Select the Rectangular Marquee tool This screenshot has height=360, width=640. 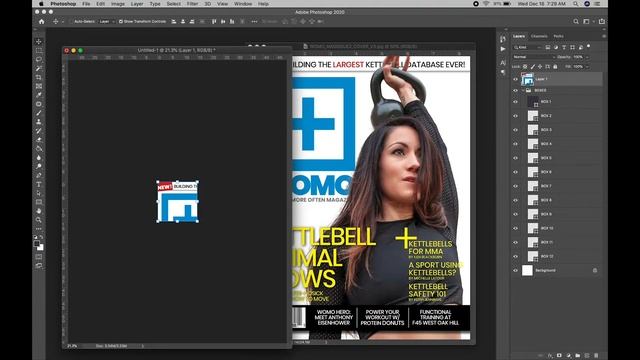(x=39, y=51)
